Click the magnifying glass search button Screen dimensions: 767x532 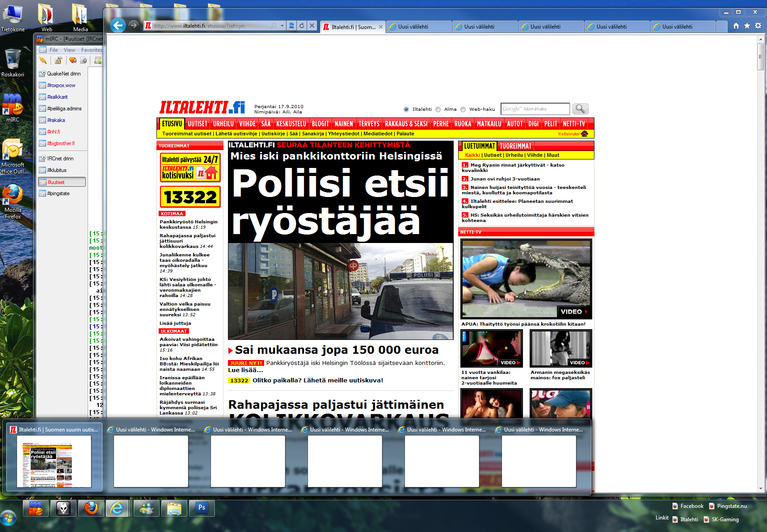click(580, 109)
